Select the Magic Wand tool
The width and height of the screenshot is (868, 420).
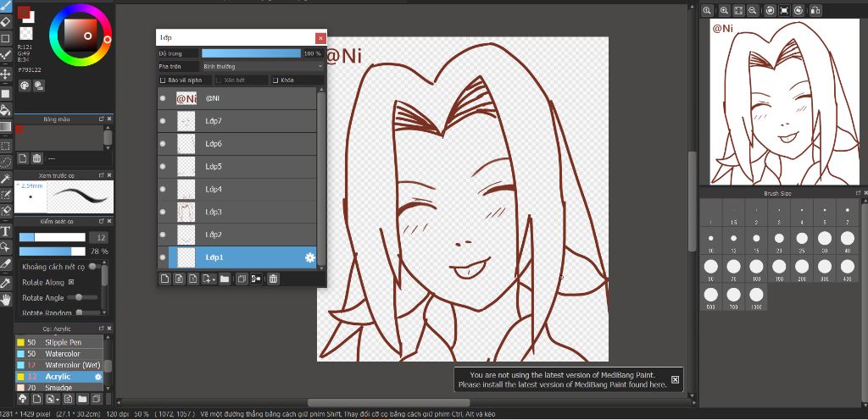(x=6, y=178)
